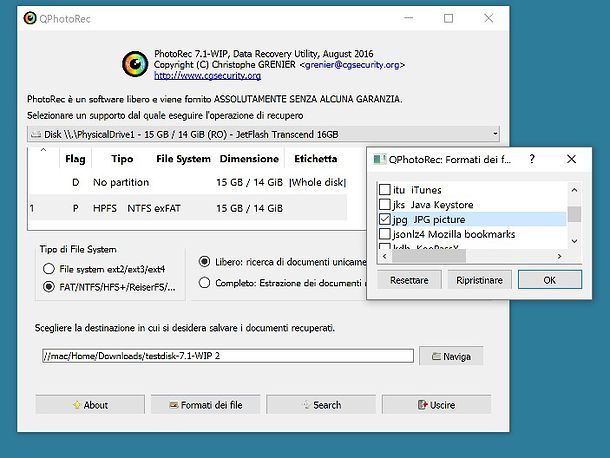Click the file list scroll down arrow
Screen dimensions: 610x458
coord(574,241)
